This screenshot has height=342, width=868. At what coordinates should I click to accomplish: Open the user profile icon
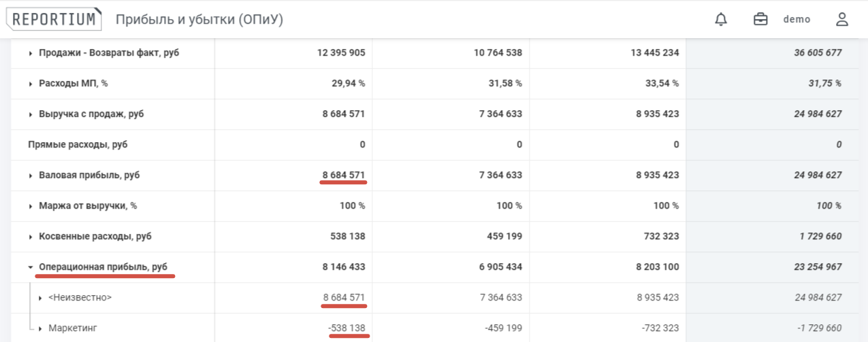tap(842, 19)
